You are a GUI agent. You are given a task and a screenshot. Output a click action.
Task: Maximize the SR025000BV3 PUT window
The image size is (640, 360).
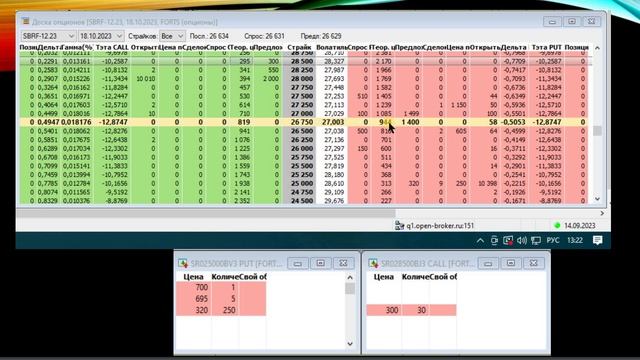320,263
